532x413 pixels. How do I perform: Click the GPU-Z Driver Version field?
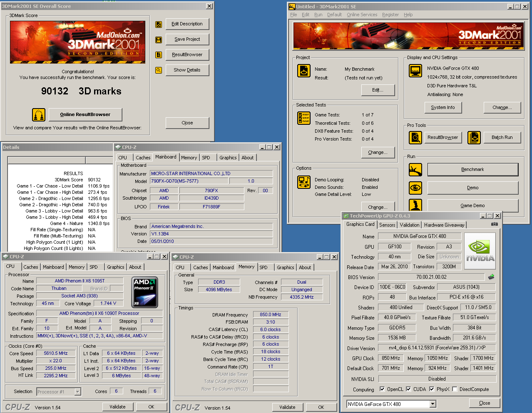(437, 348)
